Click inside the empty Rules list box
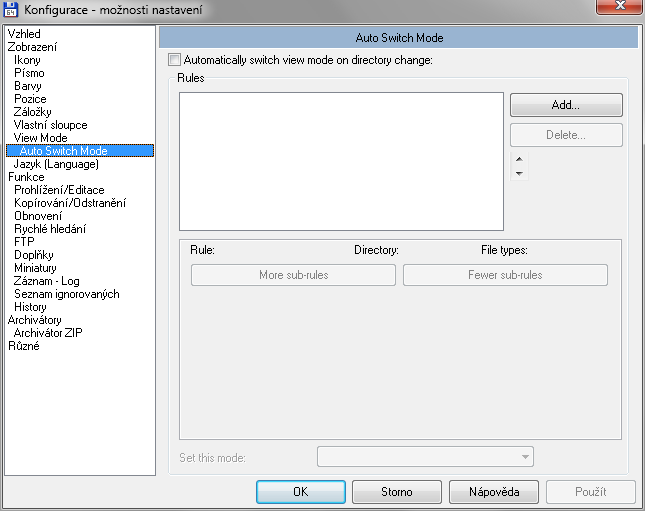Image resolution: width=645 pixels, height=511 pixels. point(340,162)
